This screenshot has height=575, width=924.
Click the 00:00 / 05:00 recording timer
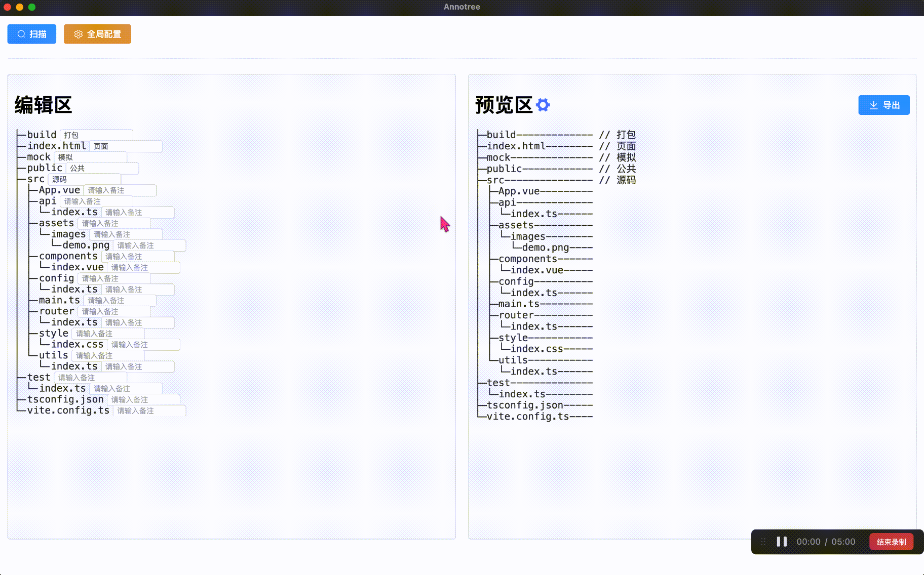click(x=826, y=542)
